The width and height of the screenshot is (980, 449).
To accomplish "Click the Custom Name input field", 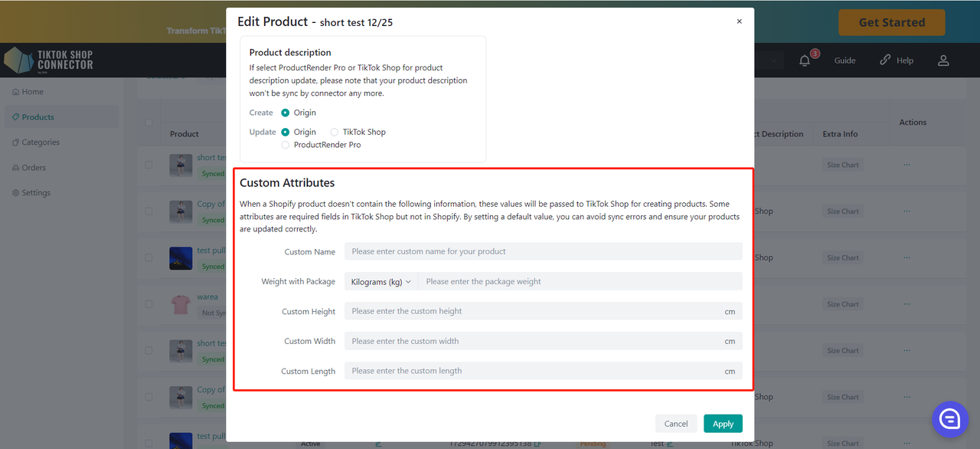I will (x=543, y=251).
